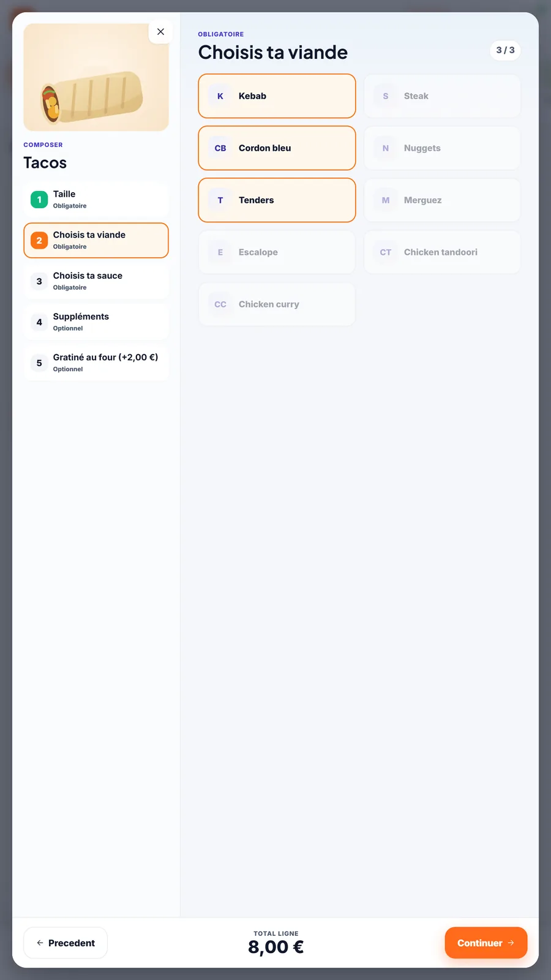This screenshot has width=551, height=980.
Task: Open the Gratiné au four step
Action: [96, 363]
